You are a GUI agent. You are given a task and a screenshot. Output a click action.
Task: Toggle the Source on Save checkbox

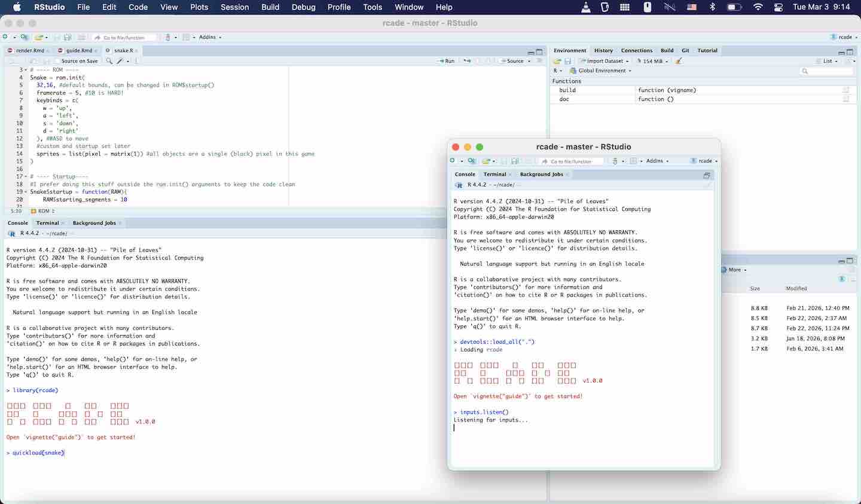(57, 61)
